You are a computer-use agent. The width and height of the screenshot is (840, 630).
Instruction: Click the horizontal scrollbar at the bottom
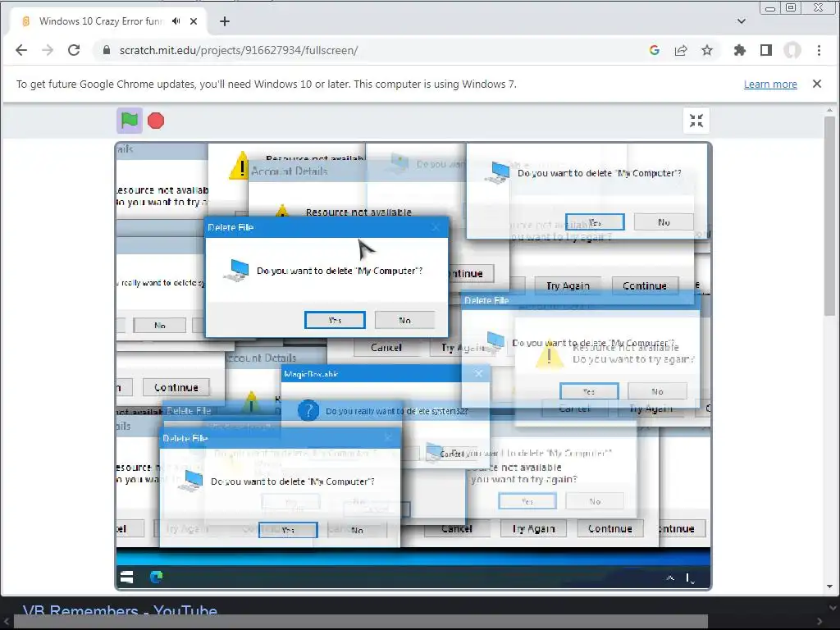pos(361,622)
